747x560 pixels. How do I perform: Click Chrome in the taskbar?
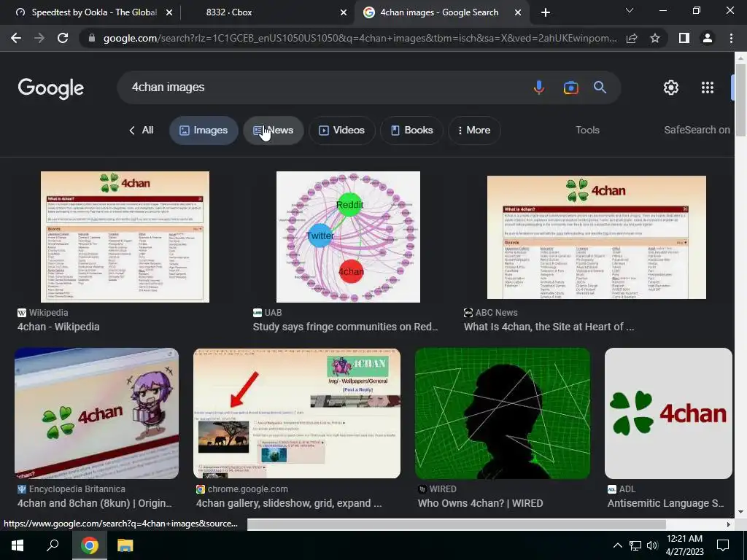[x=89, y=545]
